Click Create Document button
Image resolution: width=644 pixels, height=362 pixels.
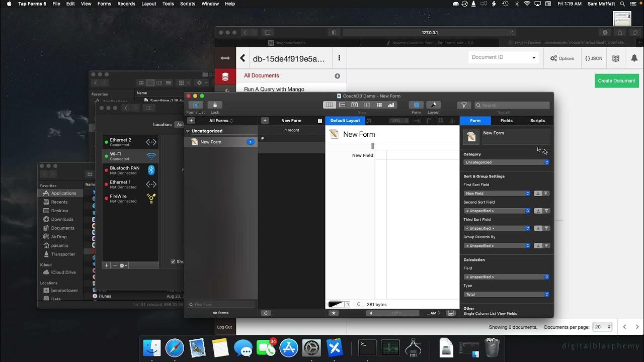(617, 80)
